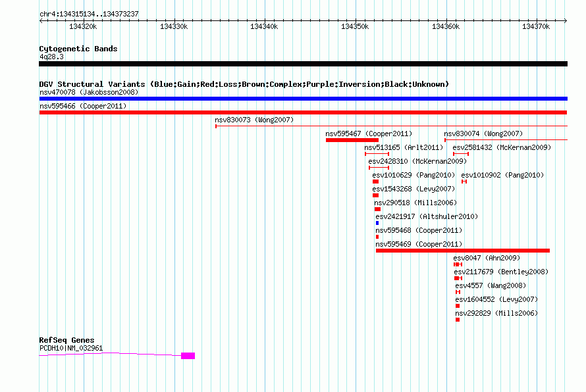Click the 134360k ruler tick label

tap(446, 26)
